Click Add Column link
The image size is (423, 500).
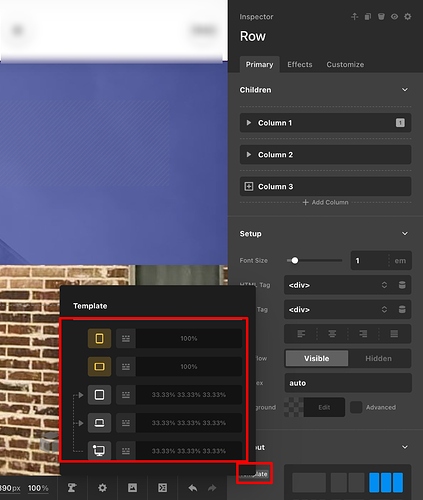(325, 202)
